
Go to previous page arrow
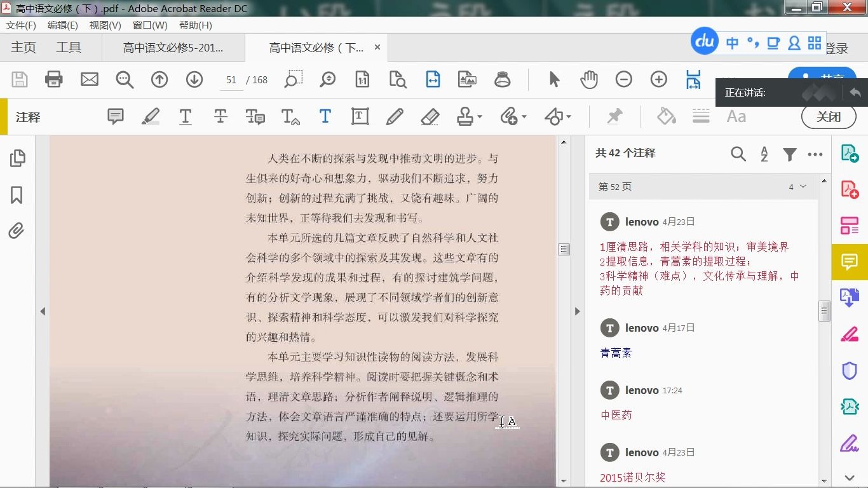tap(159, 79)
